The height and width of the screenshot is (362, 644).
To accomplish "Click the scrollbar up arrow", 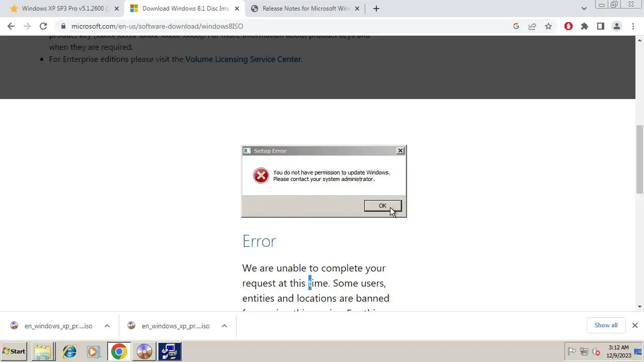I will 639,40.
